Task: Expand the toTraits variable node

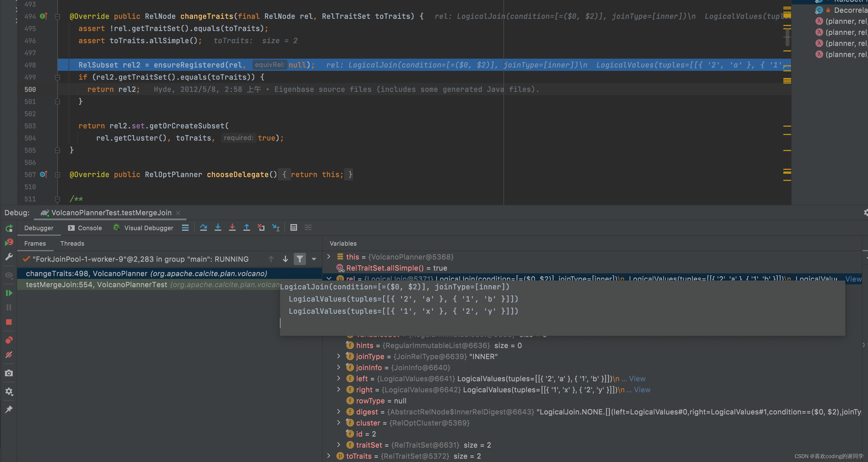Action: (329, 456)
